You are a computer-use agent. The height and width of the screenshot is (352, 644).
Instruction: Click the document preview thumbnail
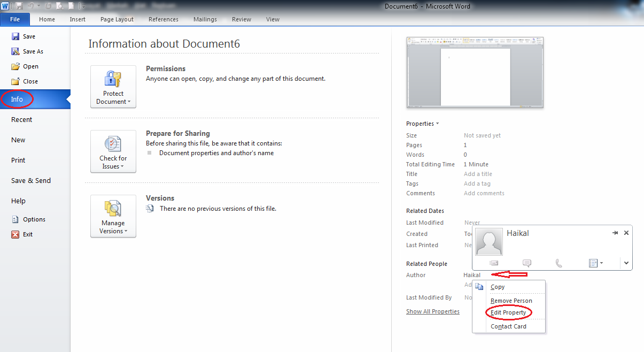coord(475,73)
